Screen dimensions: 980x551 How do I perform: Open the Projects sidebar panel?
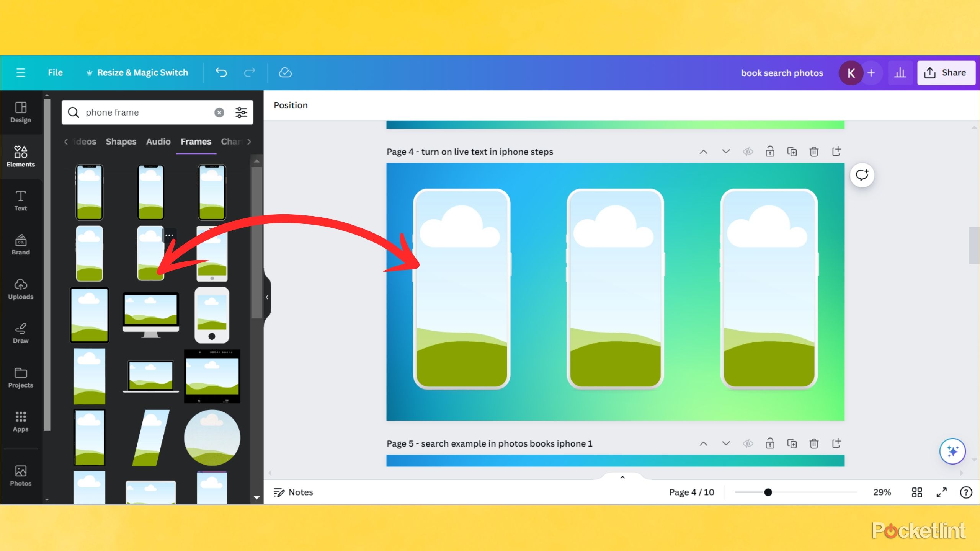21,377
